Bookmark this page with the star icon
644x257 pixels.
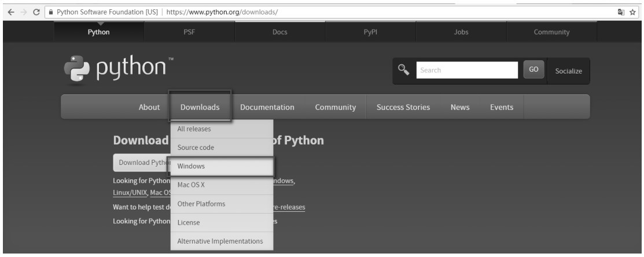click(x=633, y=12)
